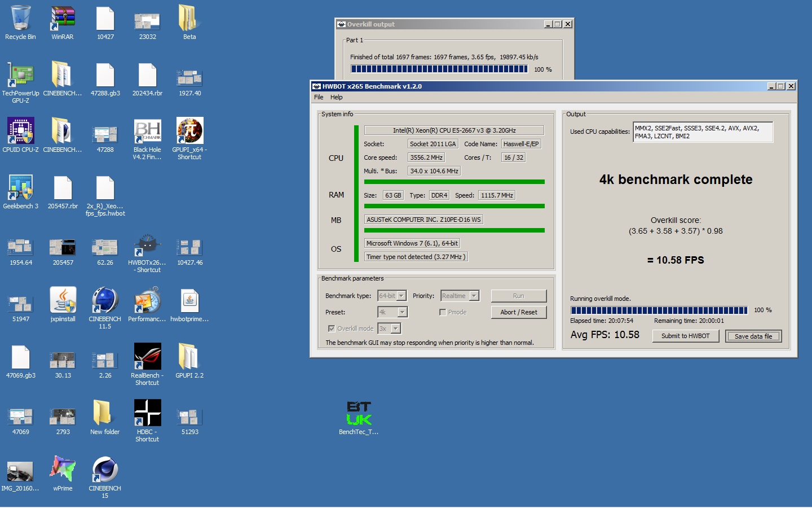Click the Xeon E5-2667 v3 CPU name field
This screenshot has width=812, height=508.
coord(454,130)
